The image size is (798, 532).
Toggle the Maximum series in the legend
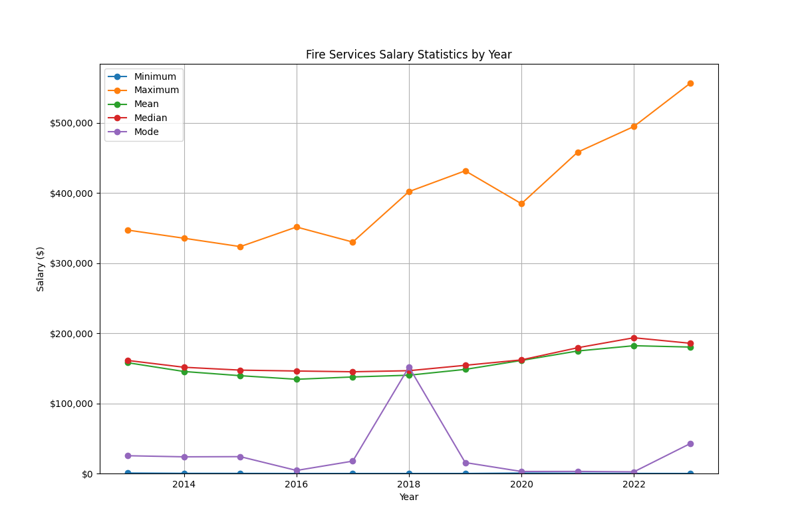click(154, 90)
